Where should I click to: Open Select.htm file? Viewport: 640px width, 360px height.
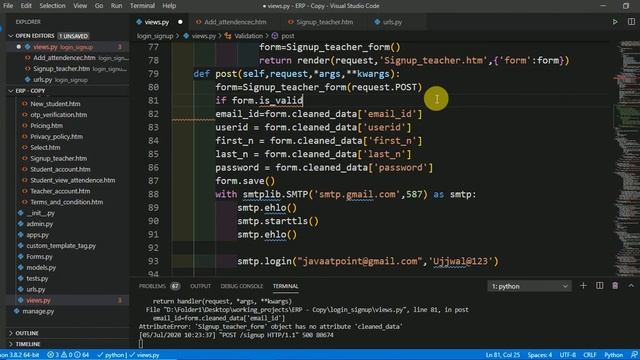[x=45, y=147]
